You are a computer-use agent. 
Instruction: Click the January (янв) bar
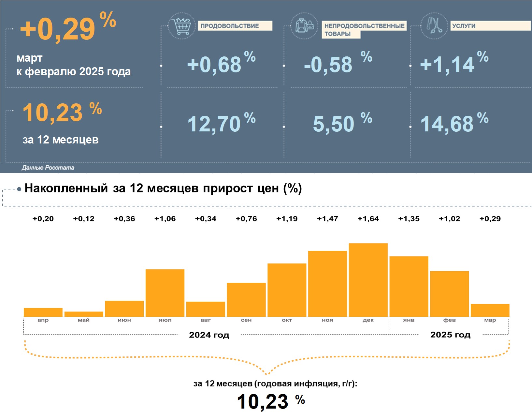coord(409,287)
